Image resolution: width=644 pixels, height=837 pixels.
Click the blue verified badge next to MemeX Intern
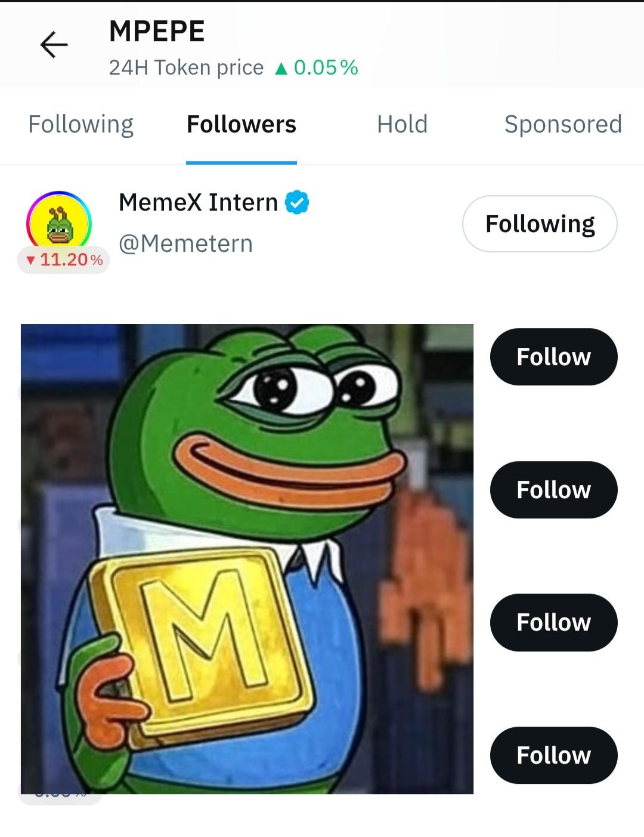[297, 202]
